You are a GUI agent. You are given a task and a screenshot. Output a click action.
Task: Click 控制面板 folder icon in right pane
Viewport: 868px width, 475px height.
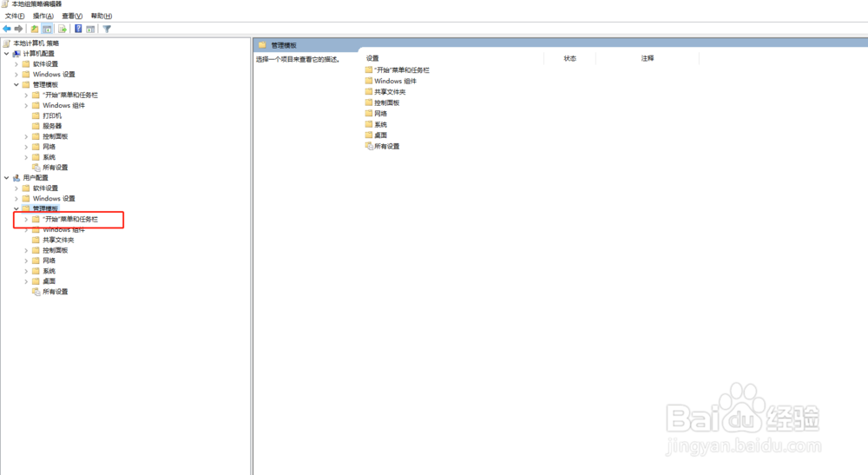tap(369, 102)
